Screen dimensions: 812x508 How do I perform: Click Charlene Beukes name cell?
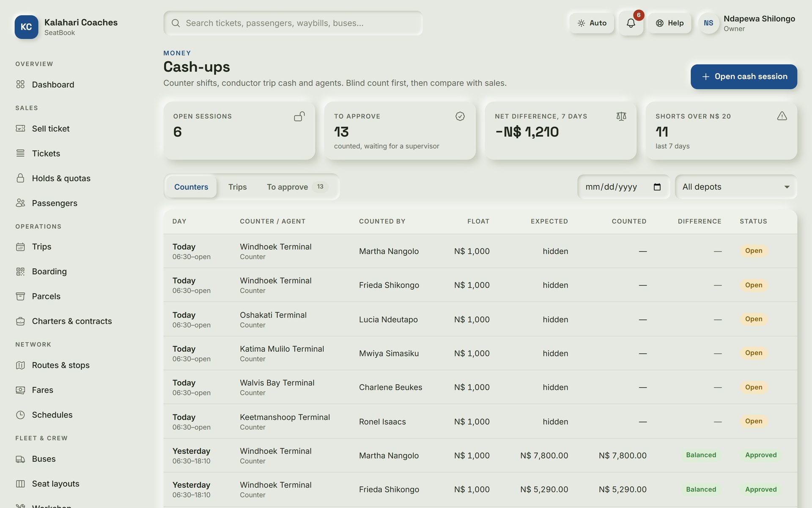pos(390,387)
